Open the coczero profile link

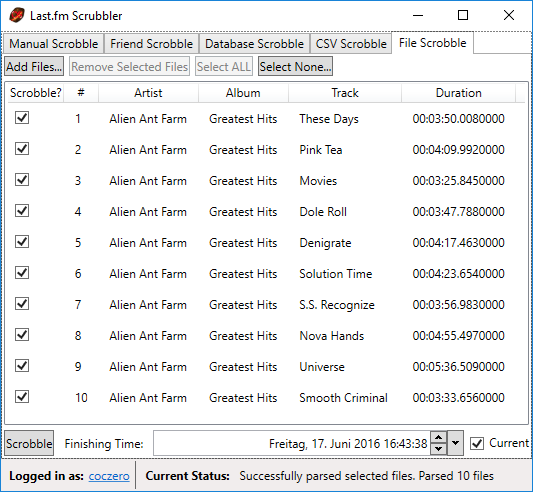coord(109,476)
